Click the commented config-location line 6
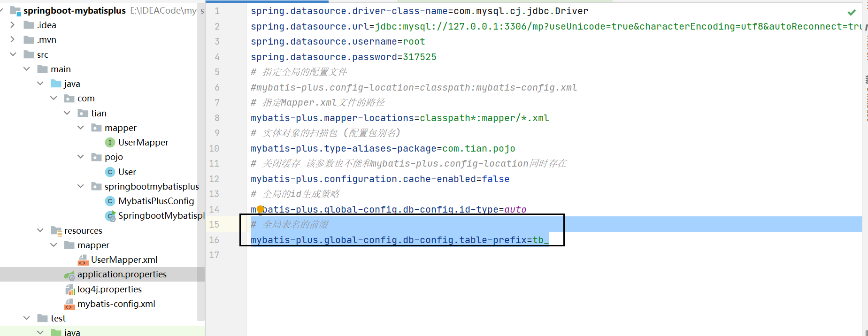The width and height of the screenshot is (868, 336). point(414,87)
